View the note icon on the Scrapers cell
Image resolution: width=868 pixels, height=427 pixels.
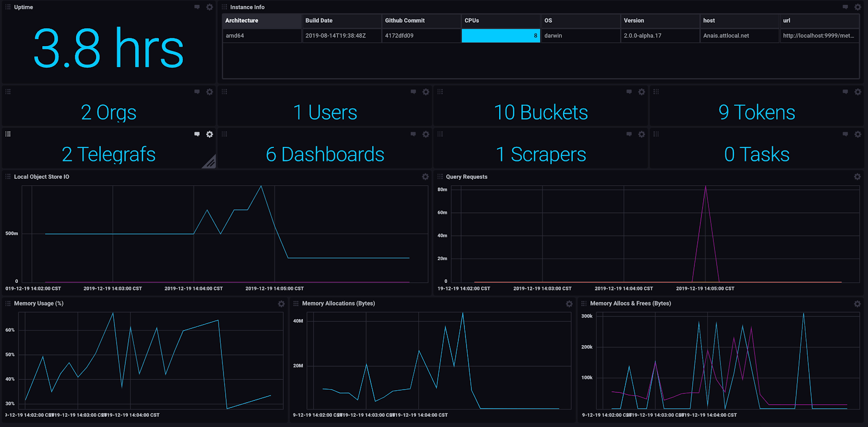[x=629, y=134]
